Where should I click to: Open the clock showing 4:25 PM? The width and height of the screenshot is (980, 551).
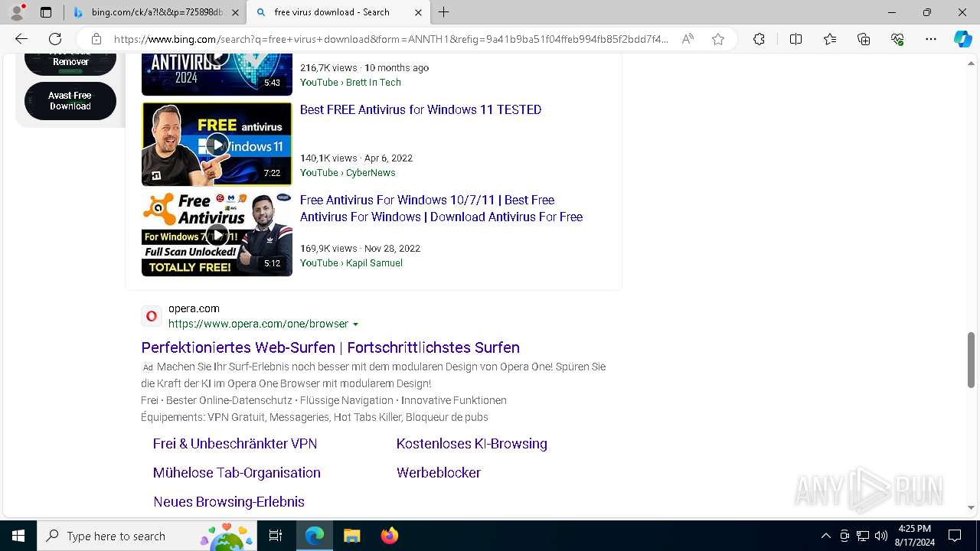(x=914, y=536)
